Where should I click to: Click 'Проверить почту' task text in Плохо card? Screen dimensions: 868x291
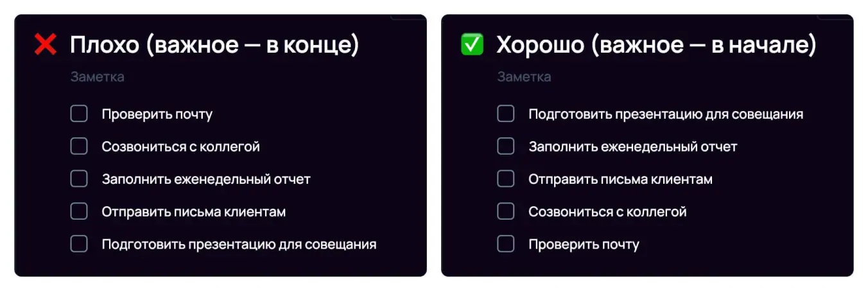157,114
